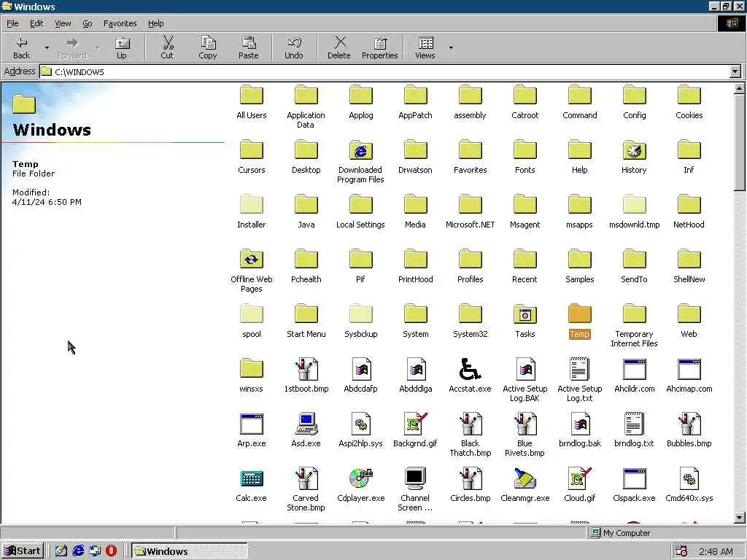Select the Installer folder
The height and width of the screenshot is (560, 747).
(252, 212)
